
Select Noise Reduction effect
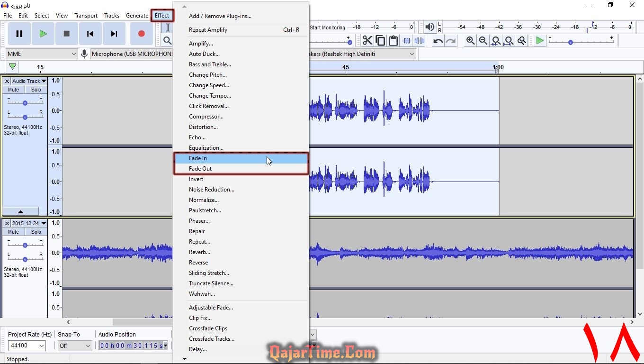(x=211, y=190)
